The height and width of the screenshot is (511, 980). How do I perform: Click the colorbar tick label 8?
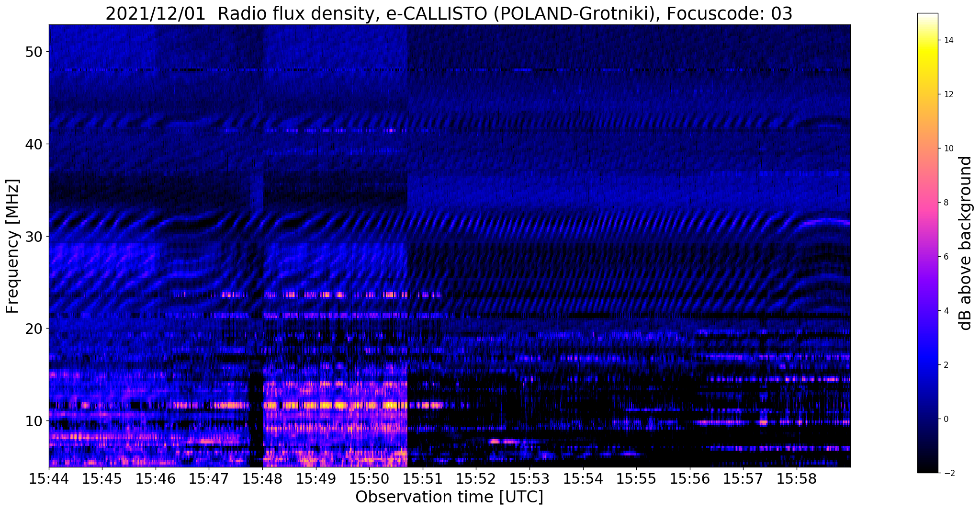[946, 203]
